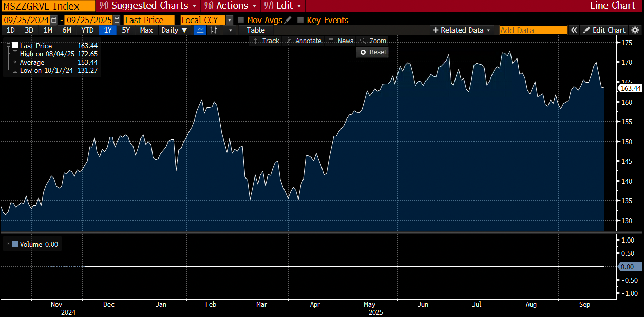Viewport: 644px width, 317px height.
Task: Enable the Mov Avgs checkbox
Action: 241,20
